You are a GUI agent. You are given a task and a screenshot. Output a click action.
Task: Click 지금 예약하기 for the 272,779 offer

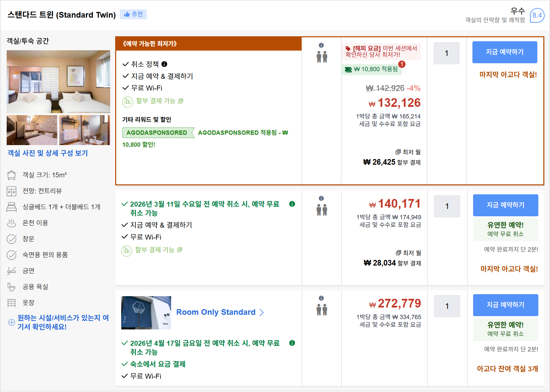click(x=505, y=305)
